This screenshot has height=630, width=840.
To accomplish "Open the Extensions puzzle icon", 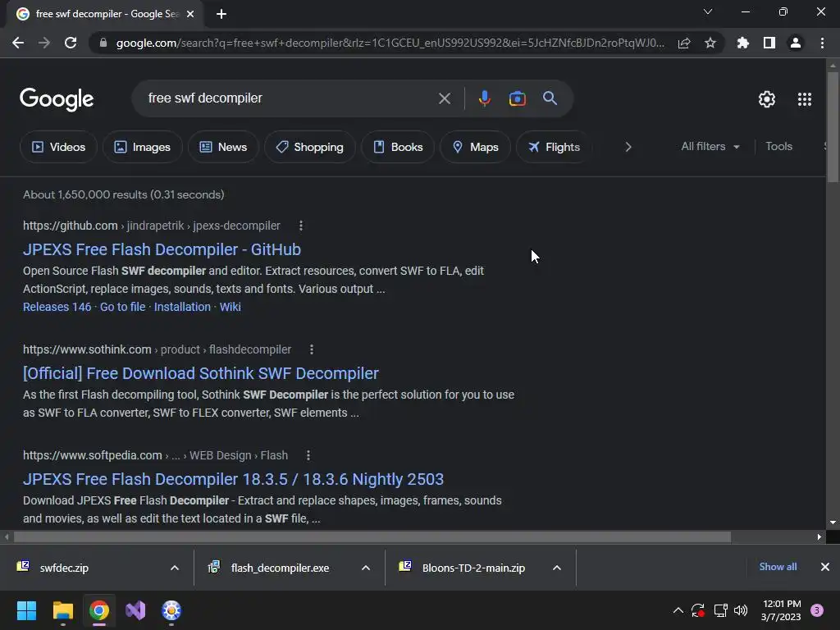I will click(743, 43).
